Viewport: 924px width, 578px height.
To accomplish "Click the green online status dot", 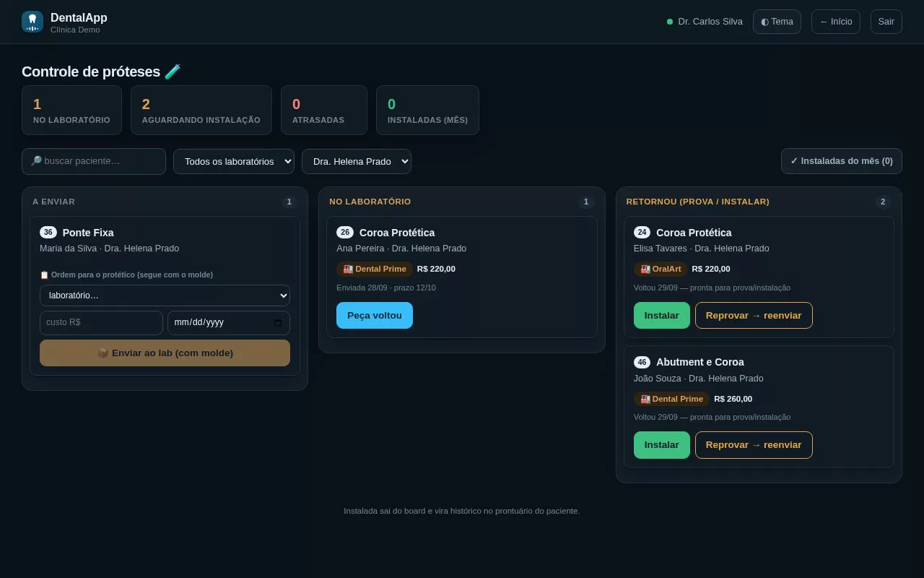I will tap(670, 22).
